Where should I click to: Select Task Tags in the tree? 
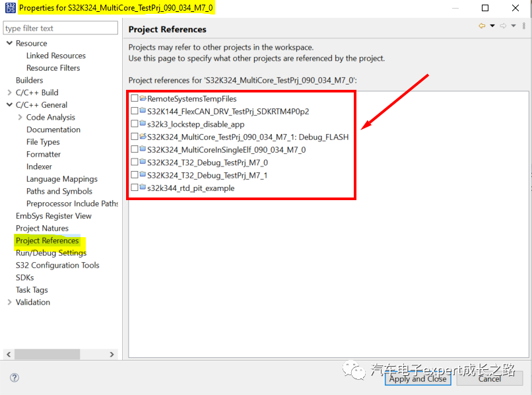[x=32, y=290]
